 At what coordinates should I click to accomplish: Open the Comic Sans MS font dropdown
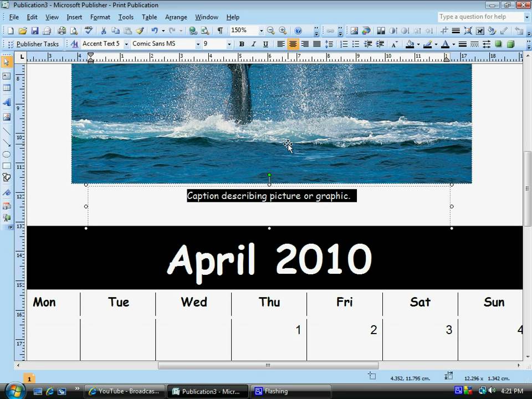(x=198, y=44)
